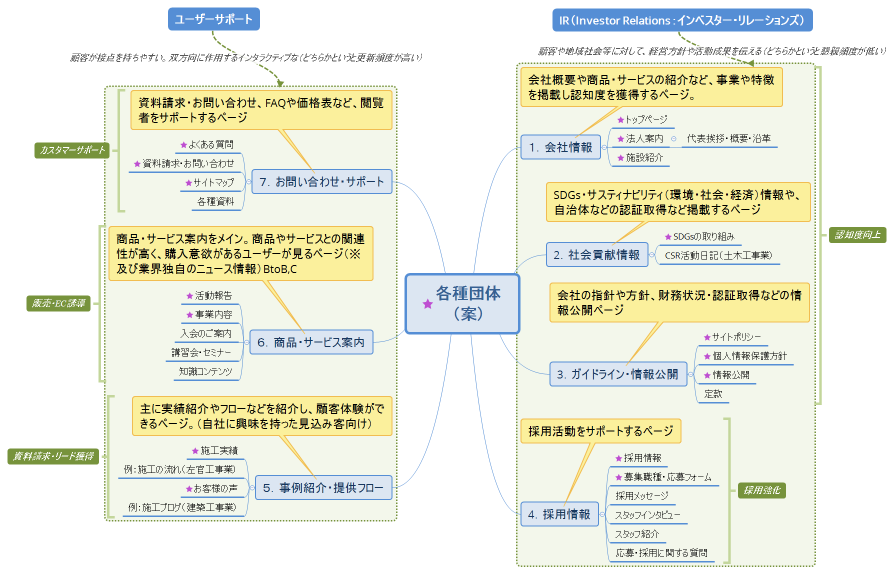Click the green カスタマーサポート summary tag
Viewport: 895px width, 575px height.
pyautogui.click(x=71, y=149)
